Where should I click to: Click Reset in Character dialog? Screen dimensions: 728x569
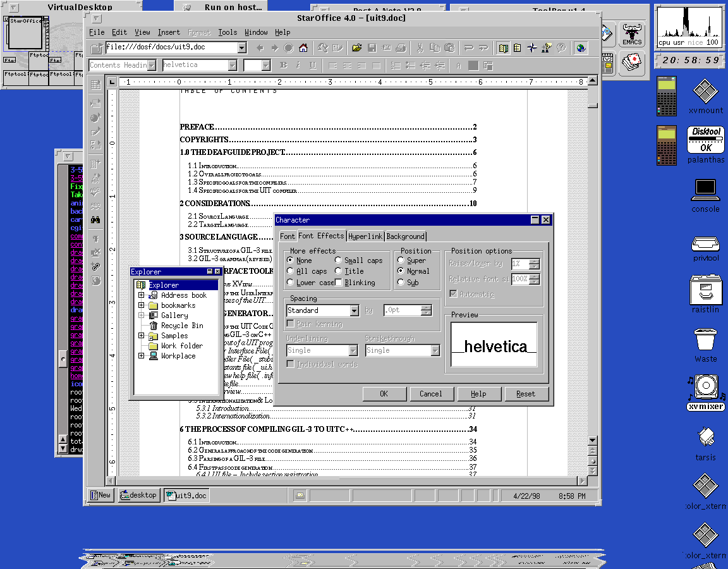(x=526, y=394)
